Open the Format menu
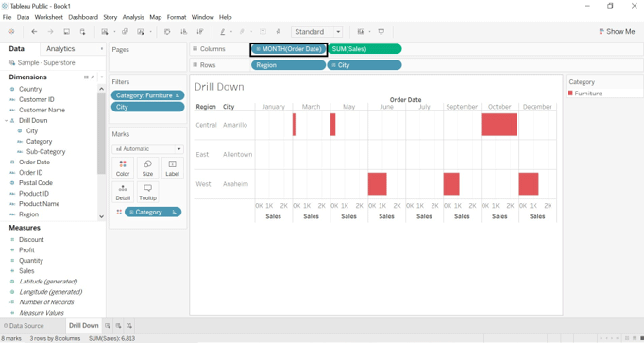Screen dimensions: 644x343 coord(177,17)
